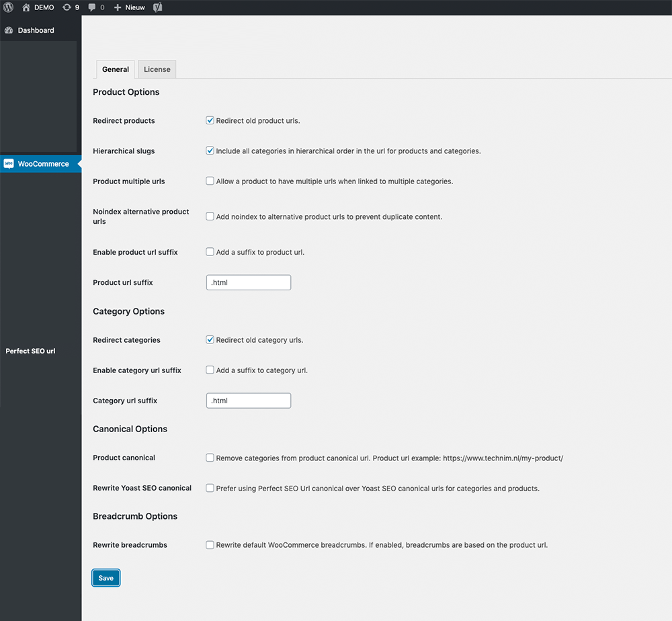Click the Save button
672x621 pixels.
(106, 578)
